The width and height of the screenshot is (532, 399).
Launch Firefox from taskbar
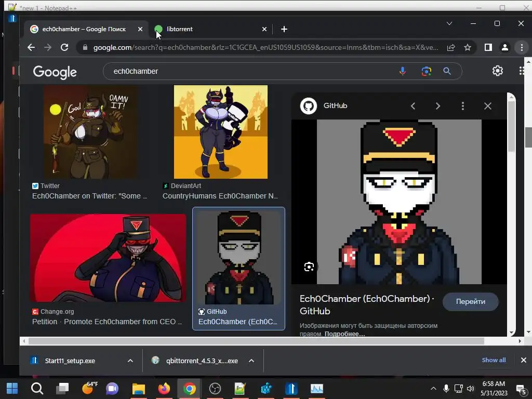(x=164, y=389)
